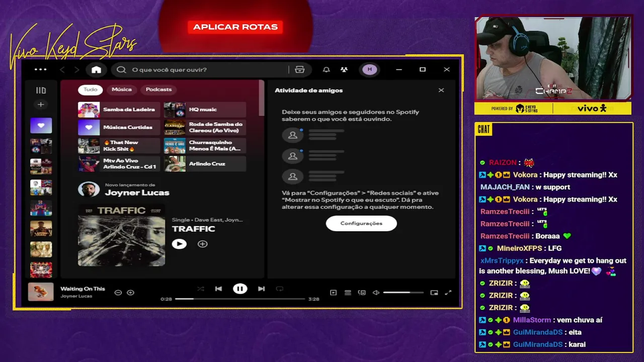The width and height of the screenshot is (644, 362).
Task: Open 'Samba da Ladeira' playlist
Action: point(119,110)
